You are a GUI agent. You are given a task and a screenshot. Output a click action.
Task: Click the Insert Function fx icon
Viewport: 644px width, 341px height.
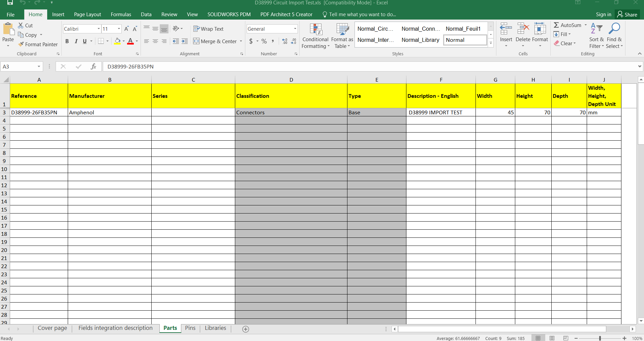(x=93, y=66)
